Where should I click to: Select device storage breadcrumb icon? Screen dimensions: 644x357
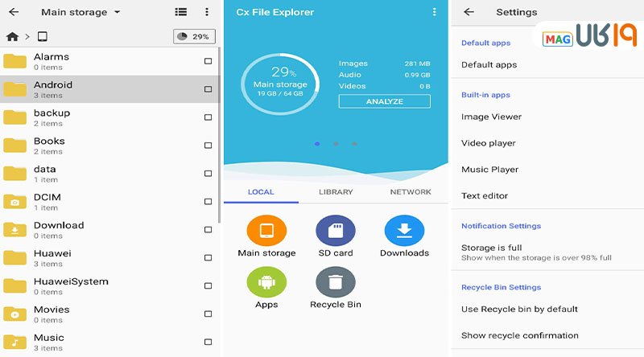click(43, 36)
